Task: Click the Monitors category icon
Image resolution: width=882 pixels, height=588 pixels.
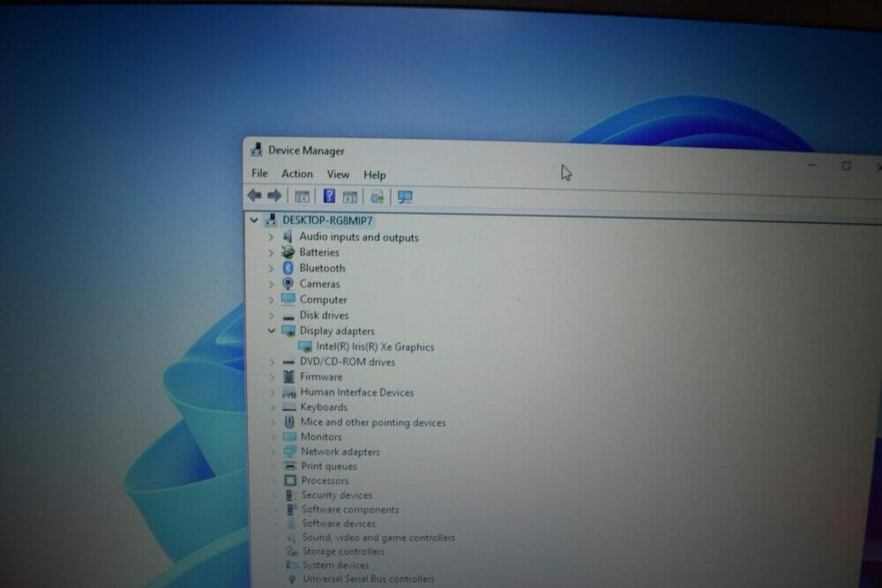Action: coord(289,436)
